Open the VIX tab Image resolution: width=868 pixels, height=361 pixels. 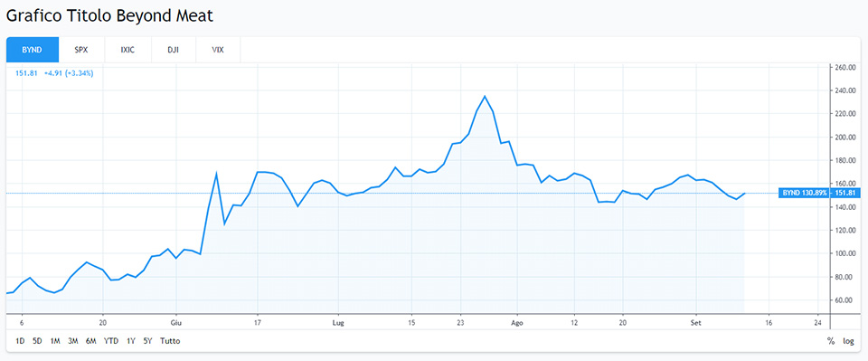click(x=218, y=49)
